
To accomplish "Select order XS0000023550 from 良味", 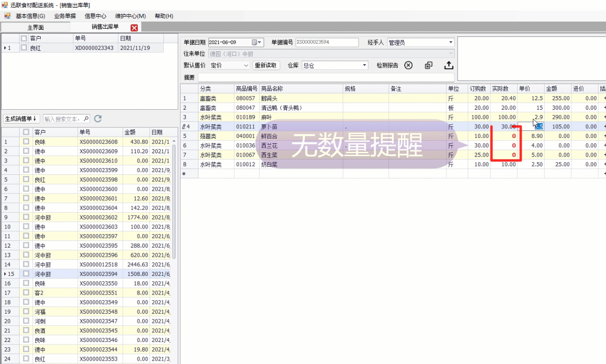I will [x=86, y=283].
